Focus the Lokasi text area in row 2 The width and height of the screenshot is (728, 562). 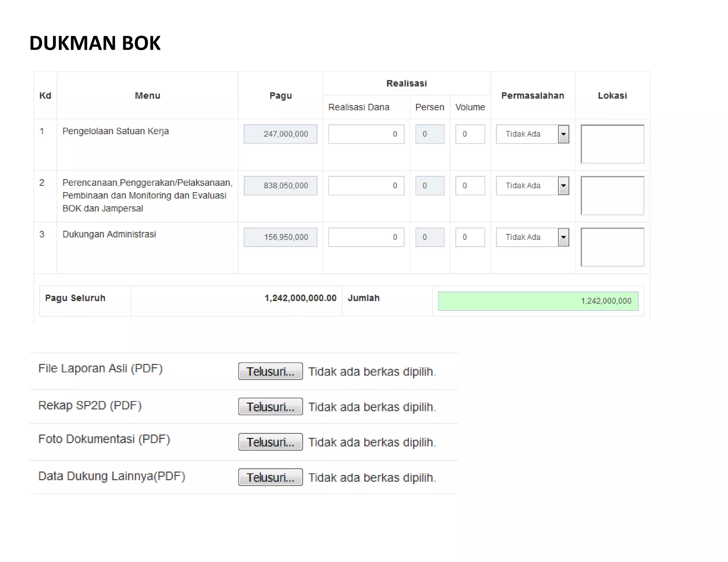pos(612,195)
